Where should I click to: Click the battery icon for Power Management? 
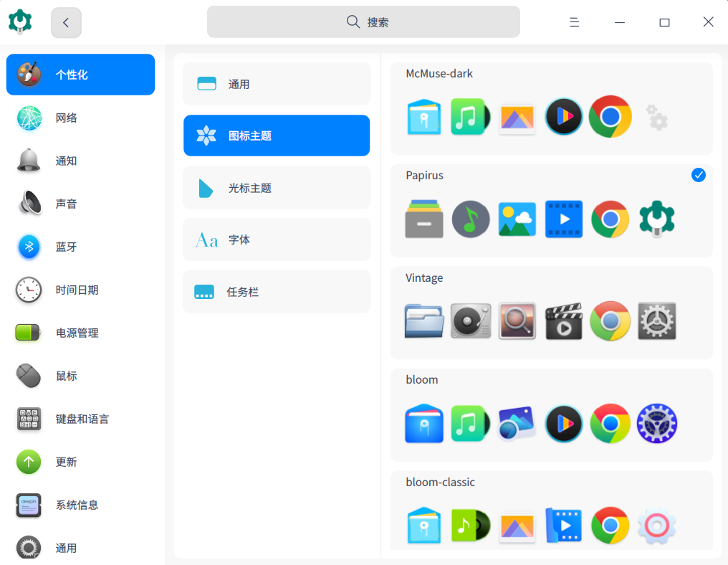pyautogui.click(x=29, y=333)
